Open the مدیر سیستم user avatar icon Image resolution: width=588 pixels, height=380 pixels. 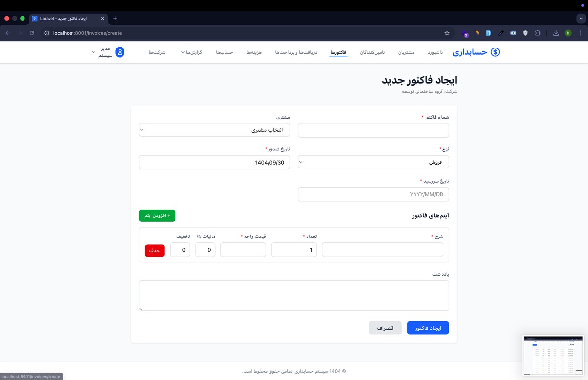(121, 52)
